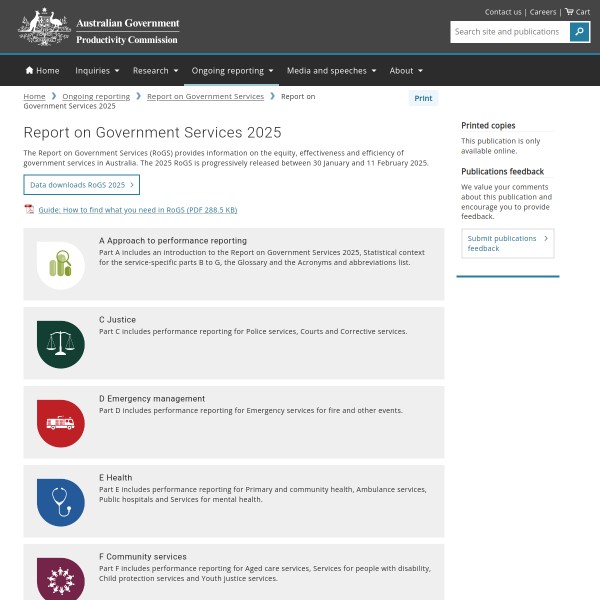Click the Approach to performance reporting icon
Image resolution: width=600 pixels, height=600 pixels.
61,265
